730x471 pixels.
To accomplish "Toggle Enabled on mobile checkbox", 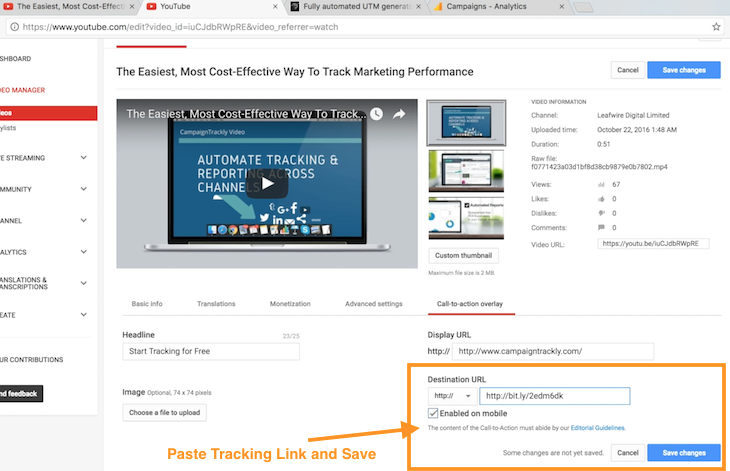I will (x=433, y=413).
